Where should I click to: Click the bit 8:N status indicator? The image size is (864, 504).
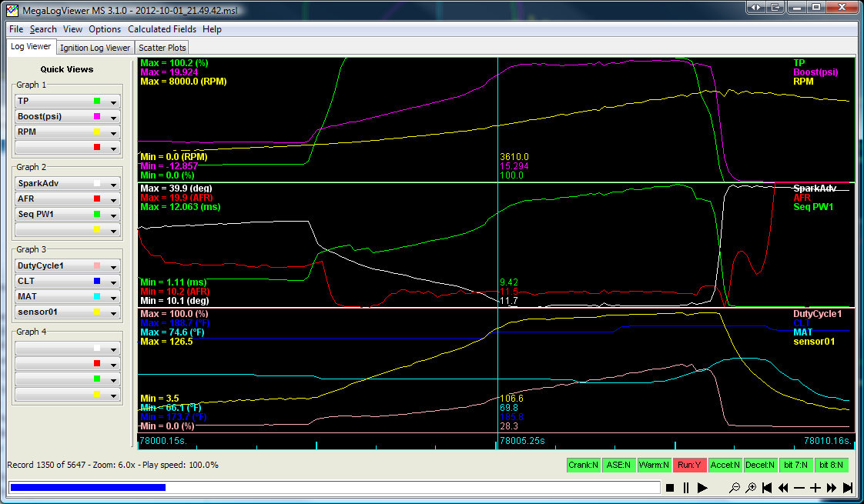[831, 465]
